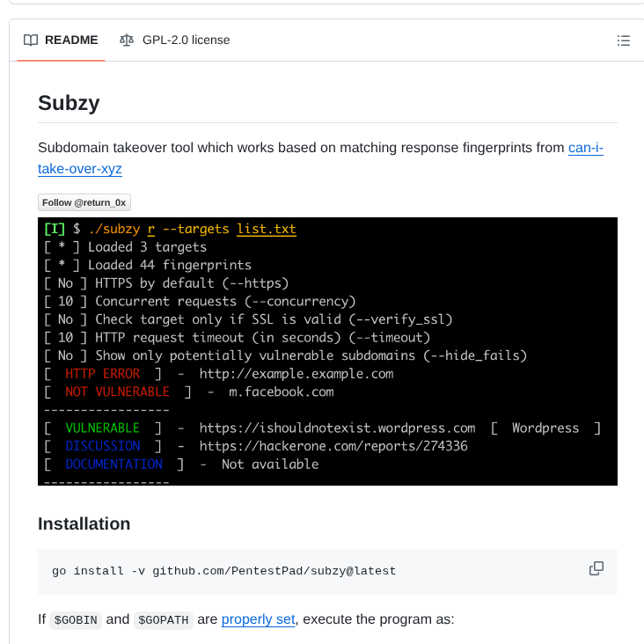Click list.txt in the terminal command line
The width and height of the screenshot is (644, 644).
(267, 230)
